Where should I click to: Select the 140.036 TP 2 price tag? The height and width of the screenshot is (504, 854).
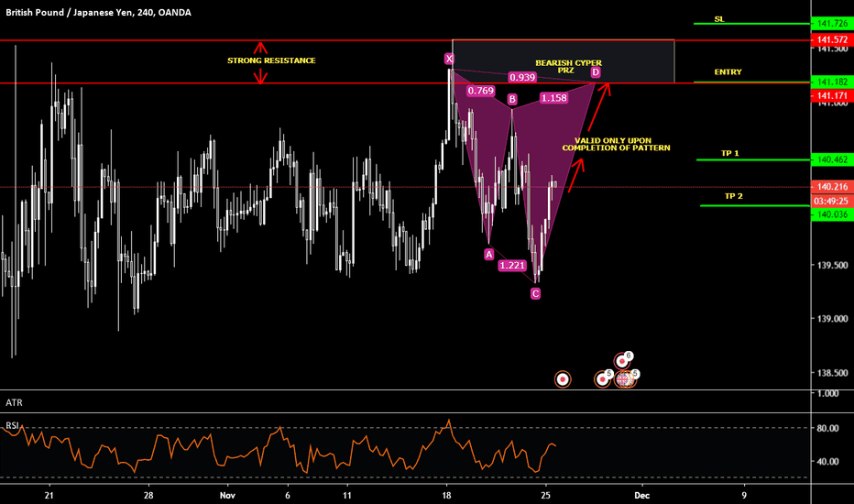[x=830, y=214]
